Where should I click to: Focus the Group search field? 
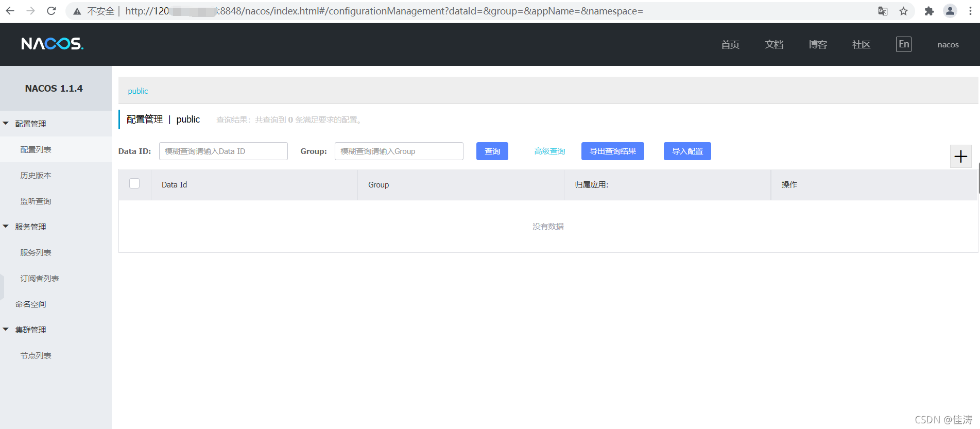tap(399, 151)
